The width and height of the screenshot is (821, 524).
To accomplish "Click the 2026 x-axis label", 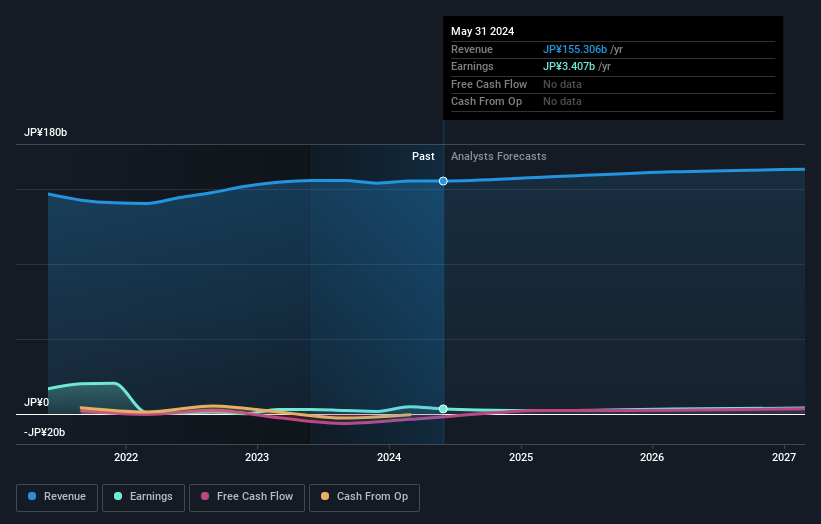I will [652, 457].
